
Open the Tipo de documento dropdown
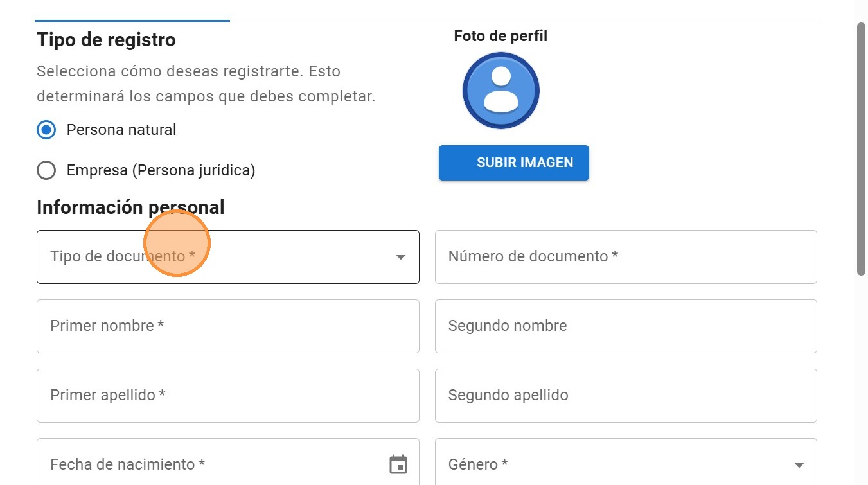point(228,257)
